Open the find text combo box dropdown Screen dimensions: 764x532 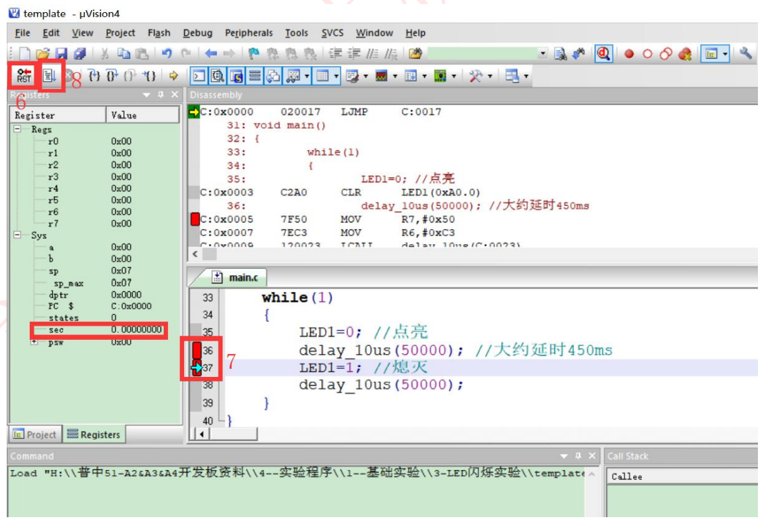coord(543,54)
